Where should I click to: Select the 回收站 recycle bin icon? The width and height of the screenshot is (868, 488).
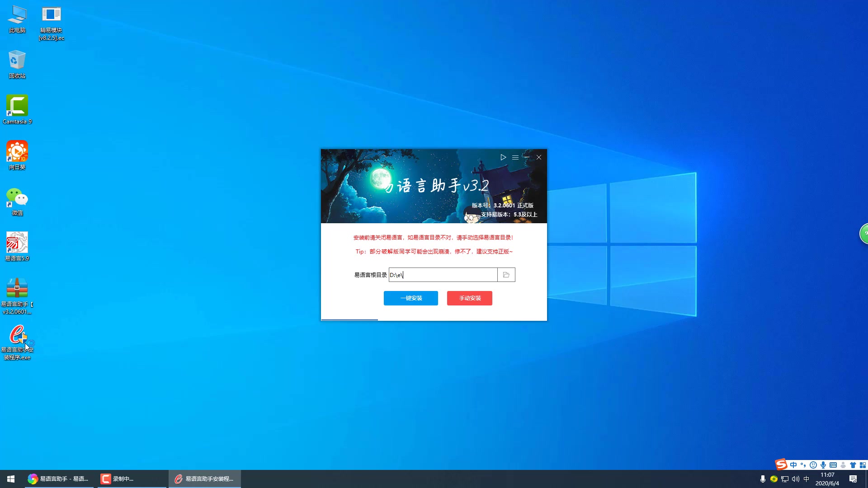[17, 65]
